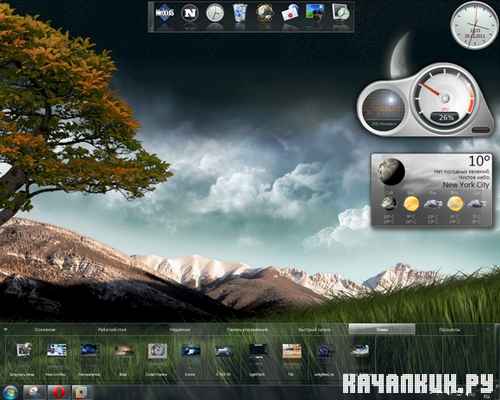This screenshot has height=400, width=500.
Task: Switch to the Рабочий стол tab
Action: (112, 330)
